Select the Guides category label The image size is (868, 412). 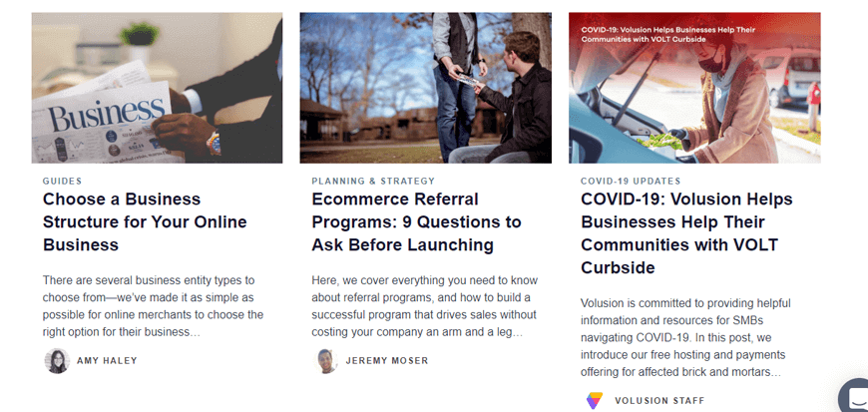tap(63, 182)
